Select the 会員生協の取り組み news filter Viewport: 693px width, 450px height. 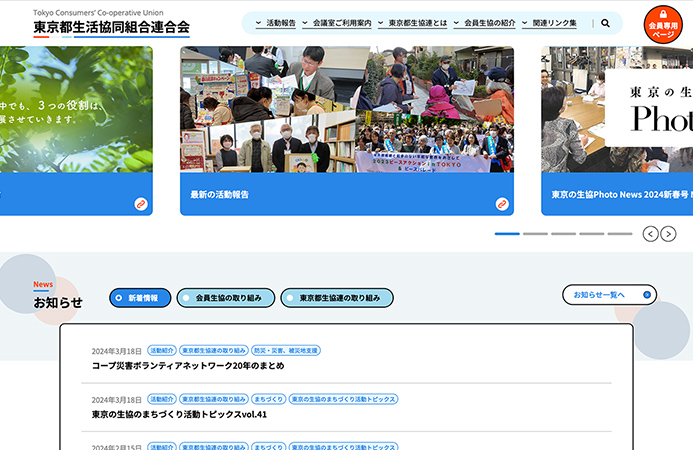[226, 298]
